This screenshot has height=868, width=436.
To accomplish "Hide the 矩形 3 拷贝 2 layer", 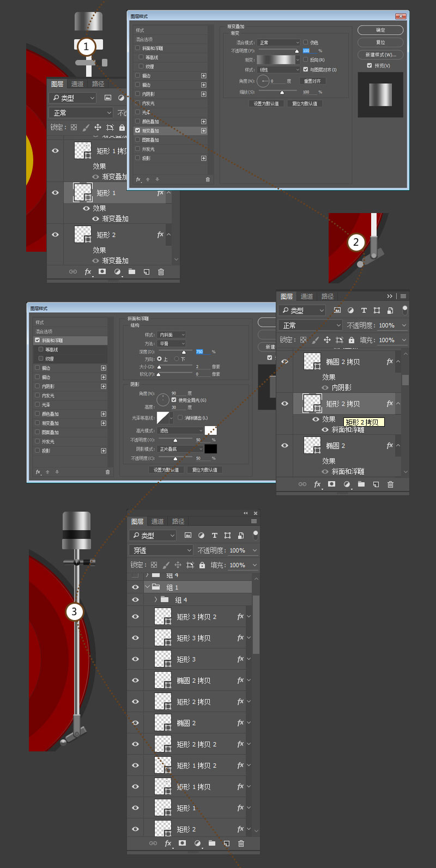I will coord(135,617).
